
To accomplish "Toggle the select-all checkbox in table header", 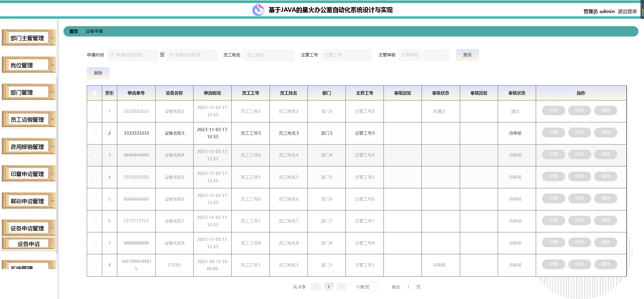I will [x=94, y=93].
